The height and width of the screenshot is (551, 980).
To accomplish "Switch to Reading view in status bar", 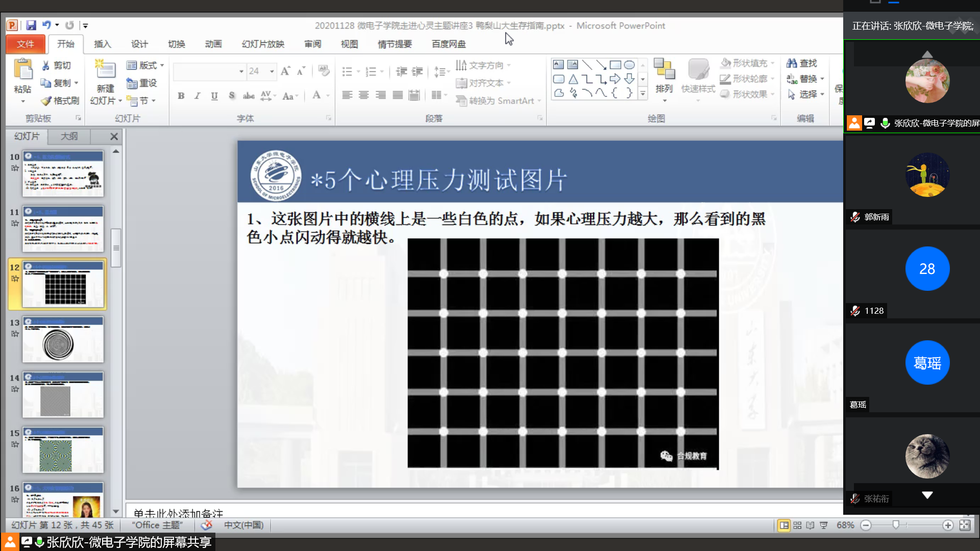I will click(810, 525).
